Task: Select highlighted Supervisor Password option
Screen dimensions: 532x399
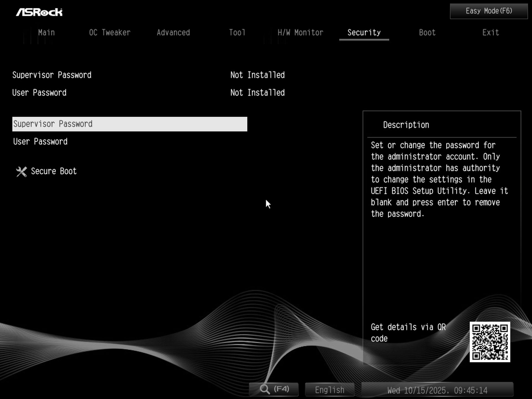Action: pos(129,124)
